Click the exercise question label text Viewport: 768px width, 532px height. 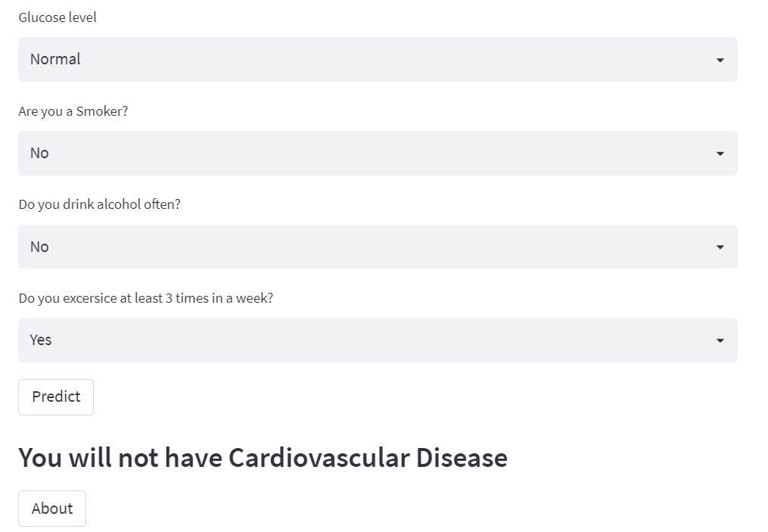146,297
